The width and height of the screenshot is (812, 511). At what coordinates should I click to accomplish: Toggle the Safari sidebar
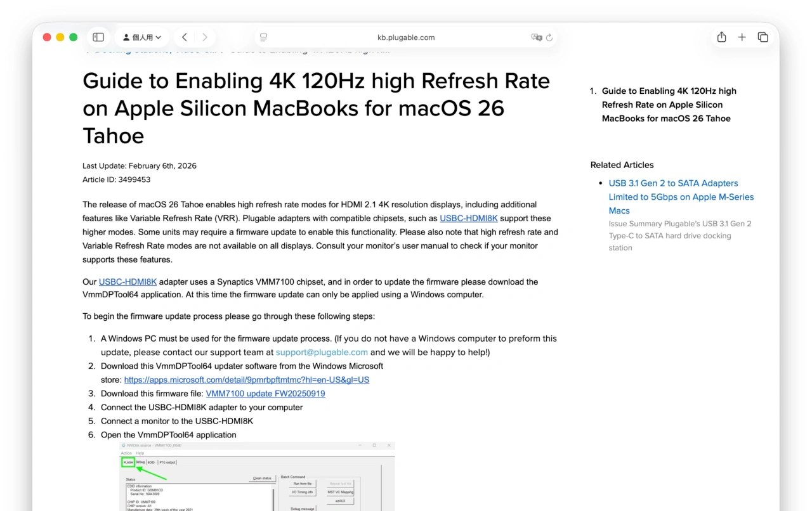pyautogui.click(x=98, y=37)
